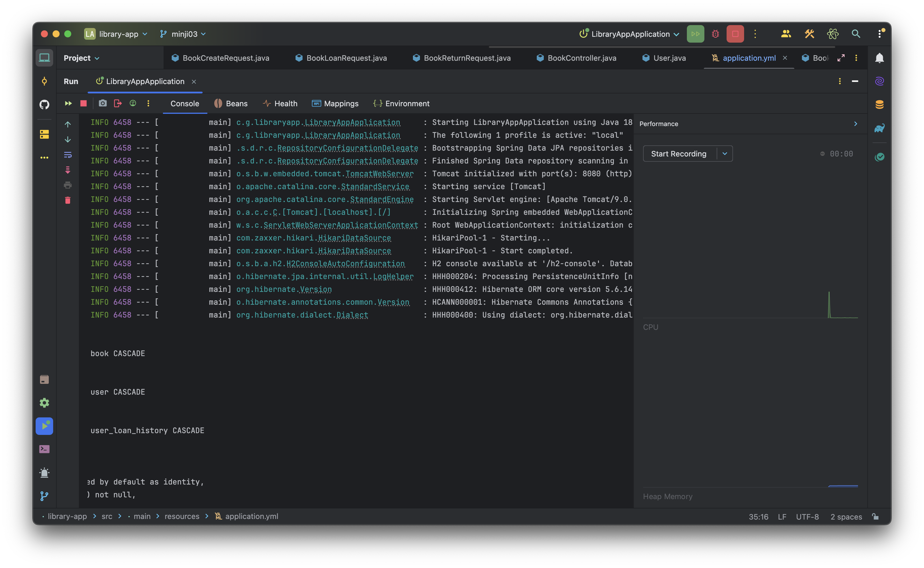Open the Problems alarm tool window
Screen dimensions: 924x568
tap(44, 473)
